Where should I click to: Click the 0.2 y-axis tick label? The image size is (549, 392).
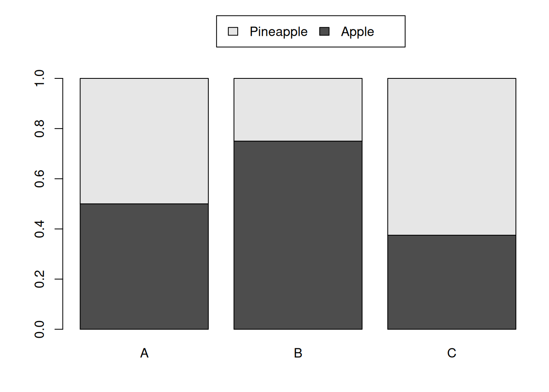pos(39,279)
